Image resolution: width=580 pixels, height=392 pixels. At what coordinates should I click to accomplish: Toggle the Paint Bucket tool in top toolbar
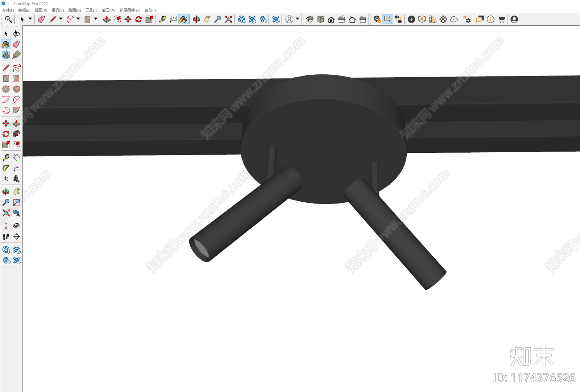point(183,19)
